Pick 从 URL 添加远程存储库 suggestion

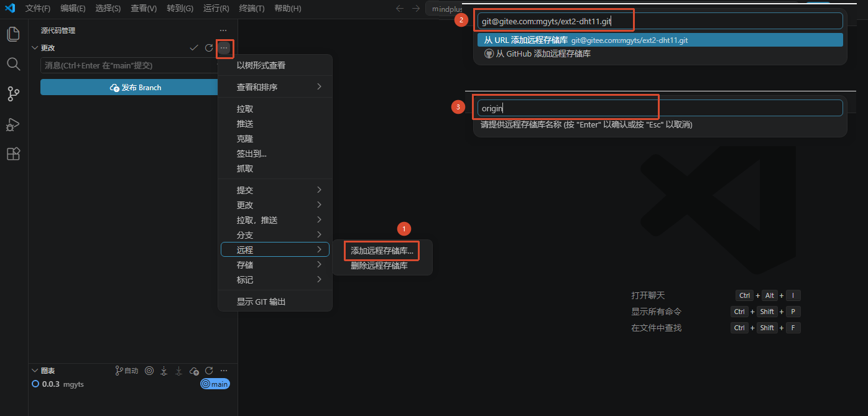[660, 40]
